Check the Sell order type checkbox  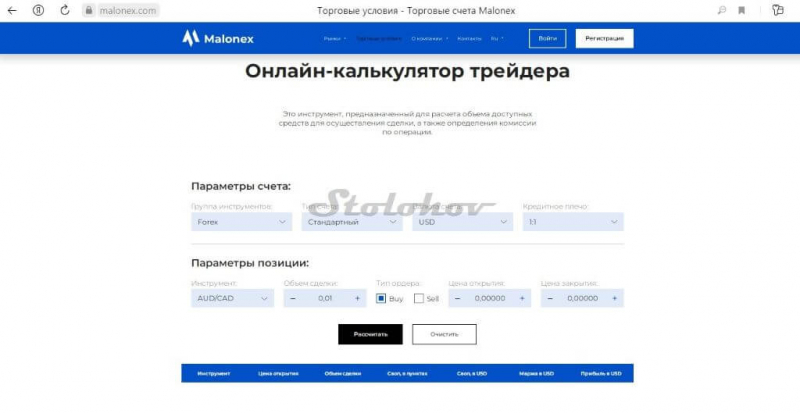point(419,299)
